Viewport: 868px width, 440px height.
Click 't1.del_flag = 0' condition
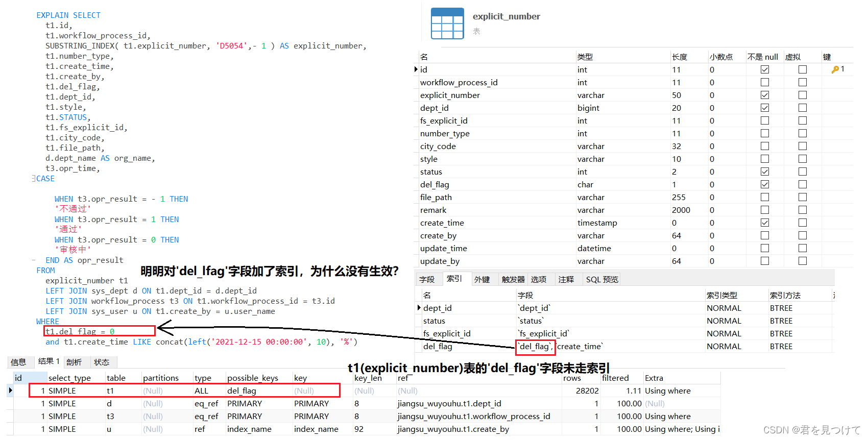80,332
